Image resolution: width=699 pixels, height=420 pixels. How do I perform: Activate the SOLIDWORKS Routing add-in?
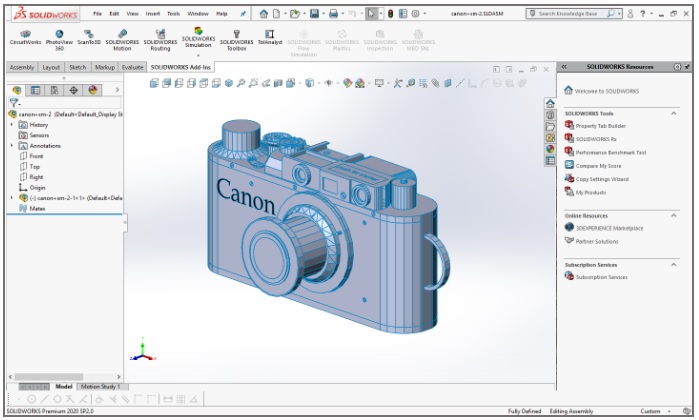(x=160, y=40)
